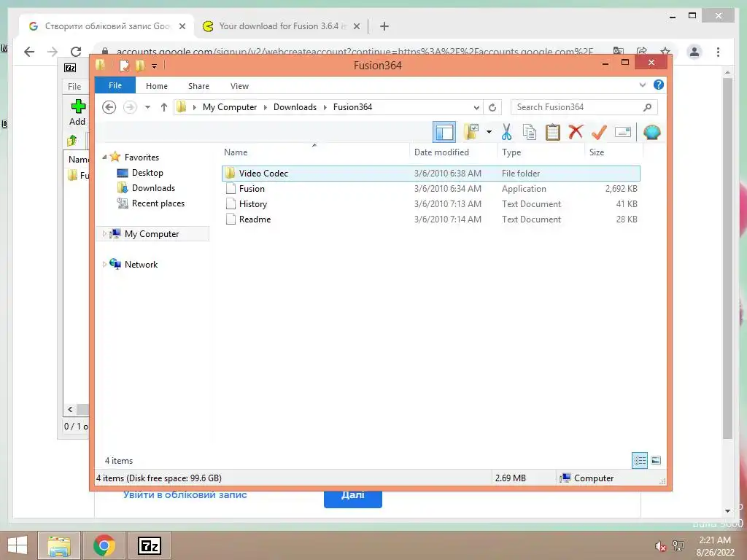Viewport: 747px width, 560px height.
Task: Open the Home ribbon tab
Action: coord(157,86)
